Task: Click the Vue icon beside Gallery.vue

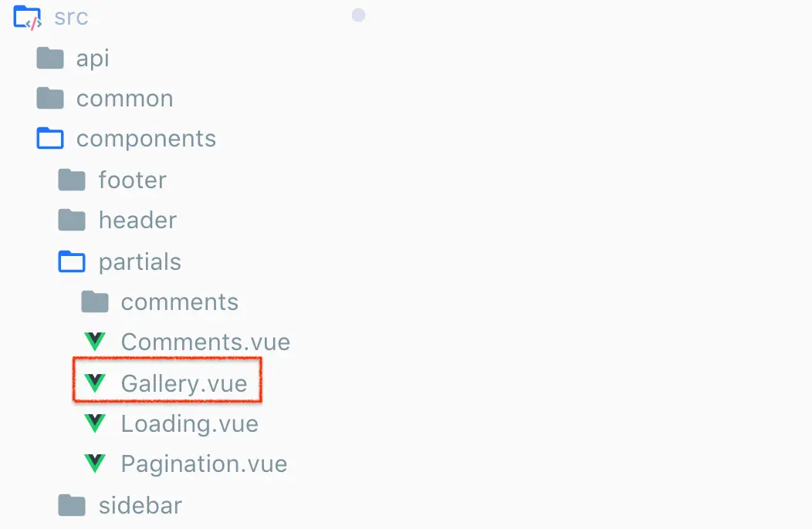Action: [x=95, y=383]
